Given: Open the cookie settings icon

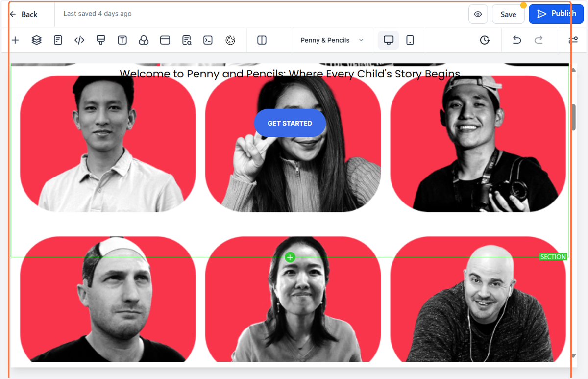Looking at the screenshot, I should (230, 40).
